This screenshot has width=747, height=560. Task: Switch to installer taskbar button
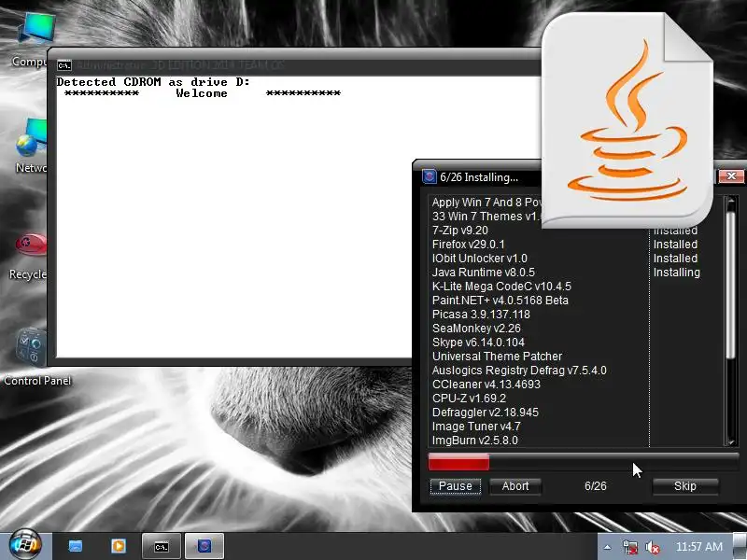(x=204, y=546)
